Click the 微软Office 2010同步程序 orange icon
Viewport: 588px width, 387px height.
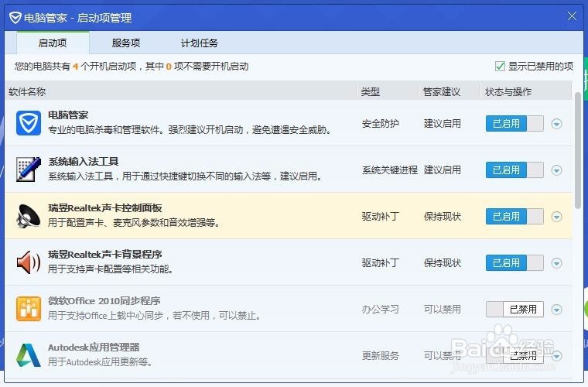pos(29,309)
